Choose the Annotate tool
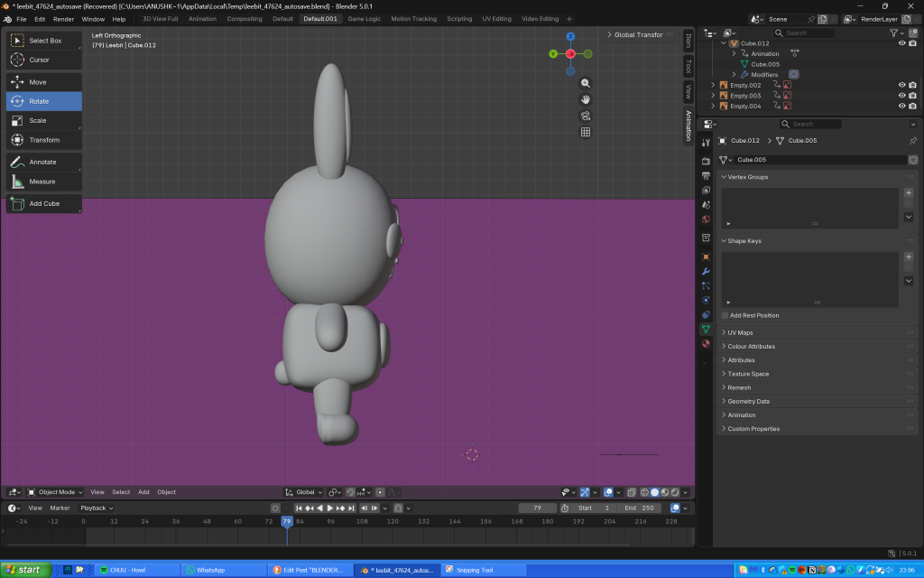 [x=43, y=162]
